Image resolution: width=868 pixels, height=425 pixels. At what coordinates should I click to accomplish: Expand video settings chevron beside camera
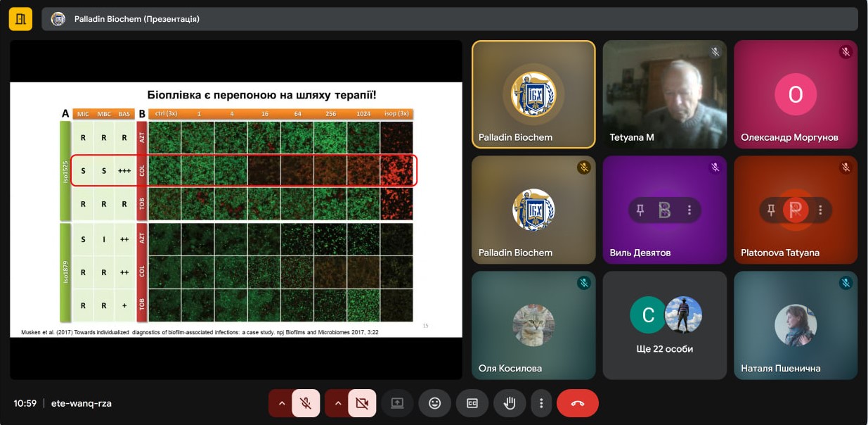(x=337, y=403)
